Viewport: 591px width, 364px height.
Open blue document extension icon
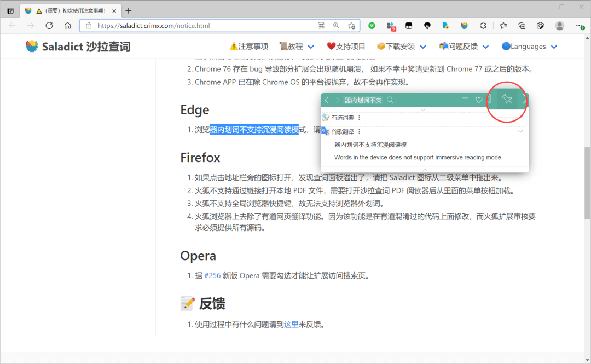[x=445, y=26]
